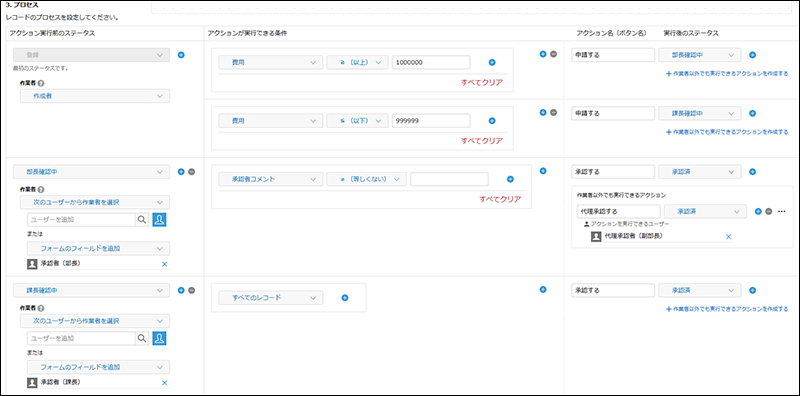
Task: Change the ≠（等しくない） operator dropdown
Action: pos(366,179)
